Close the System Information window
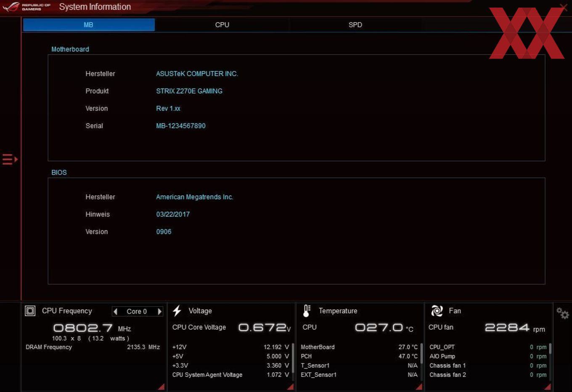Screen dimensions: 572x392 [x=564, y=7]
